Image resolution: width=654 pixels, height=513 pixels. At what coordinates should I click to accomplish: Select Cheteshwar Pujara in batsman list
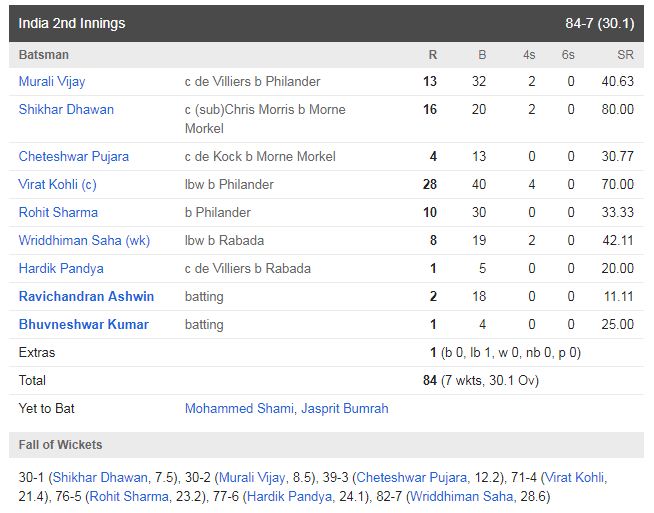(73, 156)
